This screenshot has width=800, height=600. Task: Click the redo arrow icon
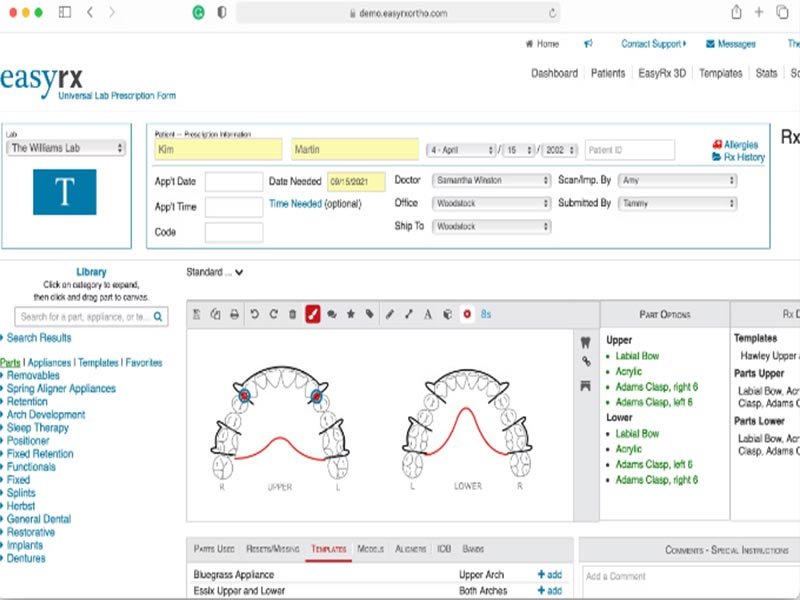point(273,314)
